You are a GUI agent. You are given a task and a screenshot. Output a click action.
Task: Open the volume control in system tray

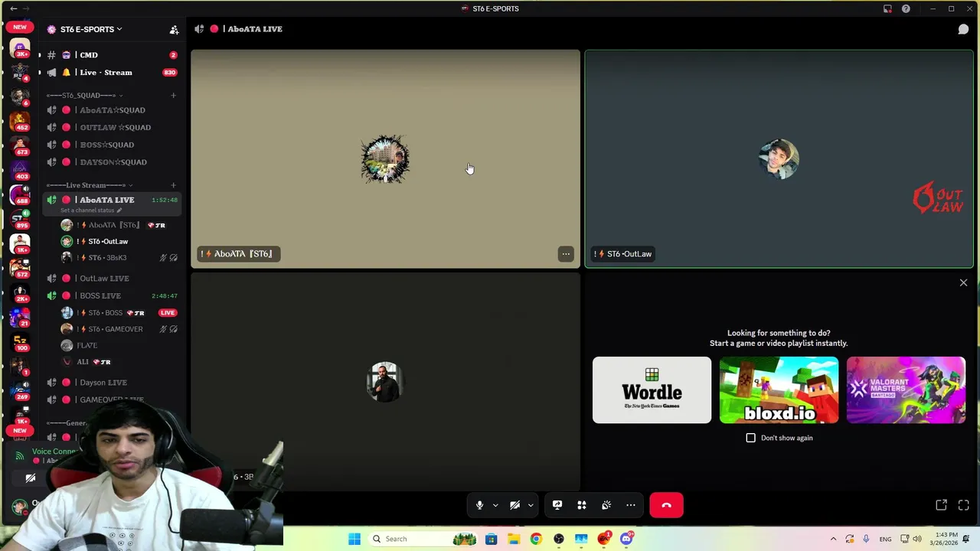917,539
